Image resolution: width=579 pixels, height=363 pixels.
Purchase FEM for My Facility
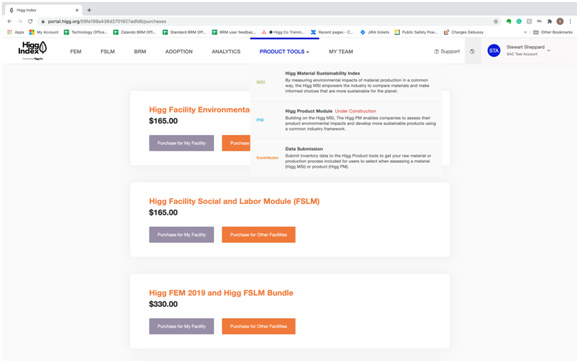coord(181,143)
